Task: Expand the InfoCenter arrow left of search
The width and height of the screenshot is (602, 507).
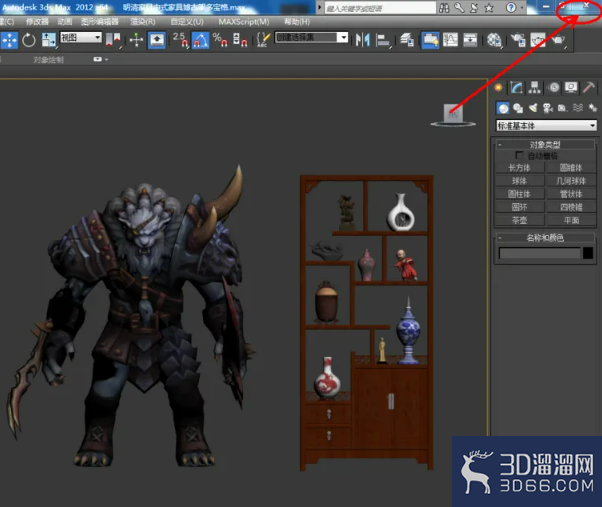Action: click(x=319, y=7)
